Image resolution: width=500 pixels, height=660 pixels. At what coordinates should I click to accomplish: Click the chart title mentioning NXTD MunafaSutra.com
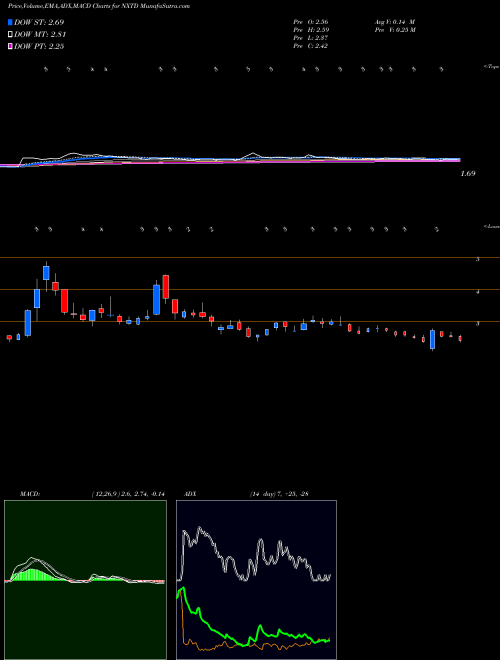pyautogui.click(x=98, y=6)
